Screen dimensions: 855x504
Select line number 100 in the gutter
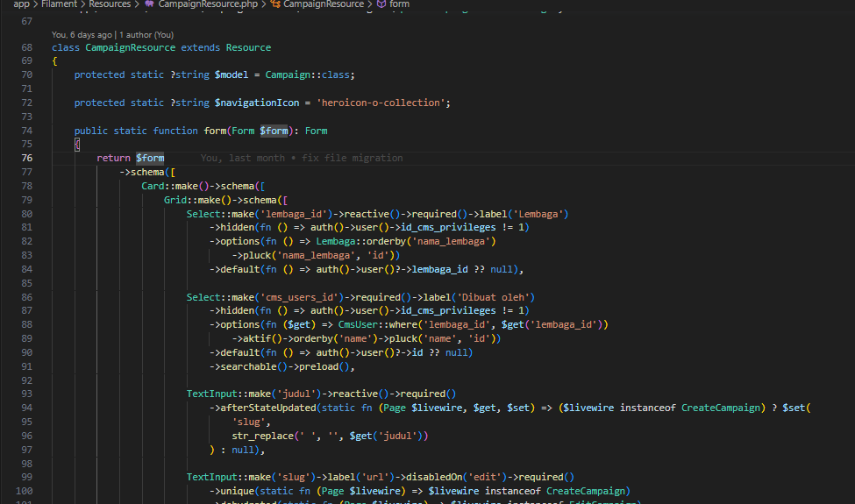pos(24,491)
